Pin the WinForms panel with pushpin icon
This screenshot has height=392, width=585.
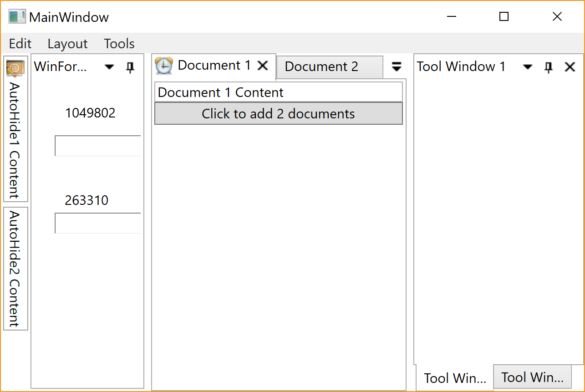coord(130,67)
